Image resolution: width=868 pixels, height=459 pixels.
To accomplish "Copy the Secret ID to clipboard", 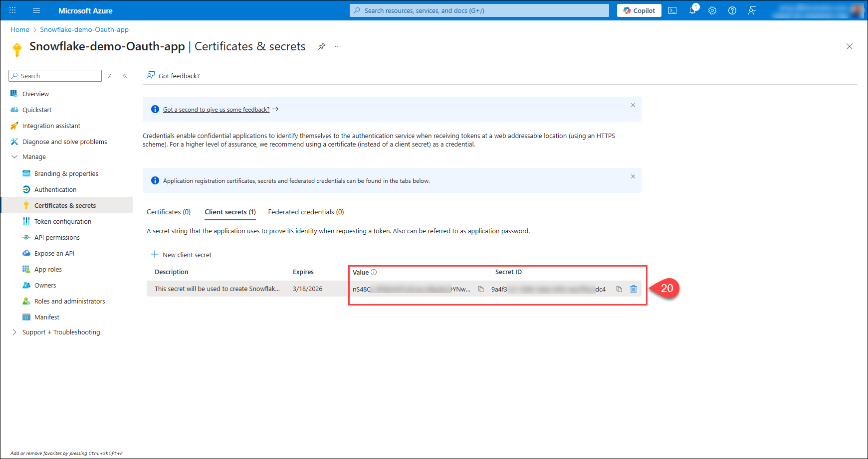I will tap(619, 289).
